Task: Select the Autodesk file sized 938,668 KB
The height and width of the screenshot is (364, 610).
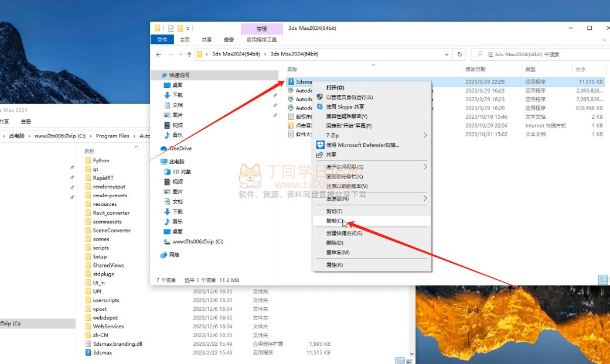Action: coord(445,108)
